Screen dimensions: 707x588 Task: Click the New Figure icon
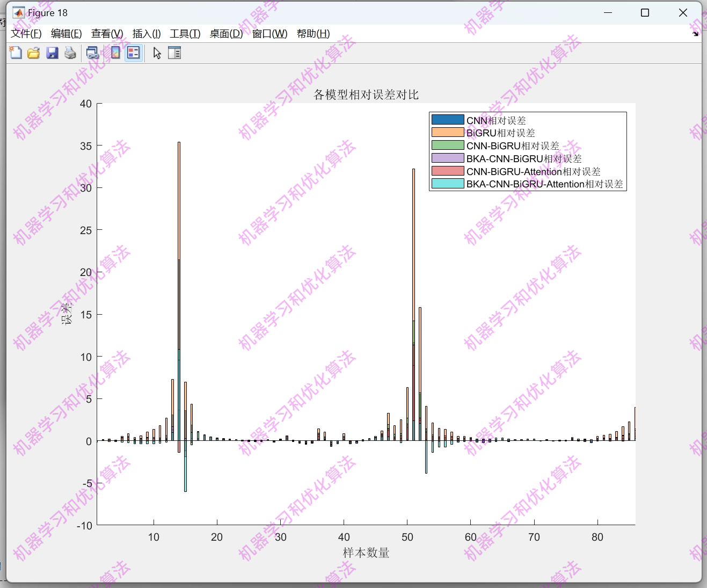click(x=16, y=53)
